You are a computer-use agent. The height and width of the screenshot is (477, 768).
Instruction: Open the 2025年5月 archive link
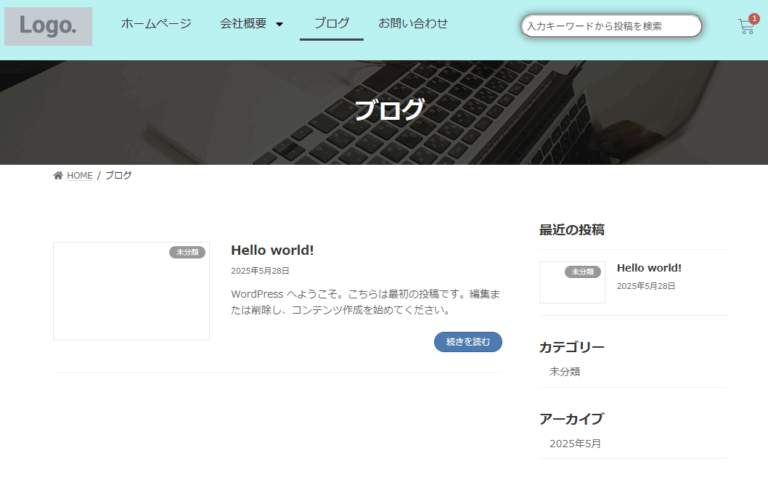click(x=575, y=443)
